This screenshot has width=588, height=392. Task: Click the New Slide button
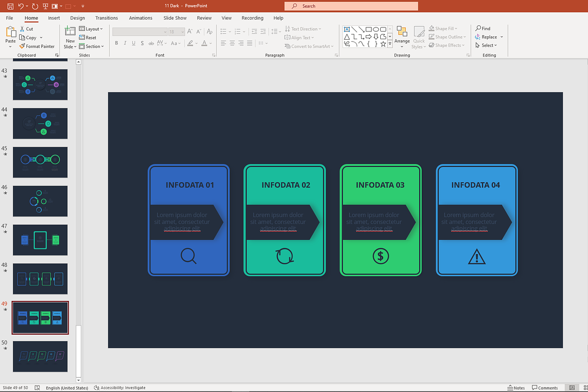point(70,37)
